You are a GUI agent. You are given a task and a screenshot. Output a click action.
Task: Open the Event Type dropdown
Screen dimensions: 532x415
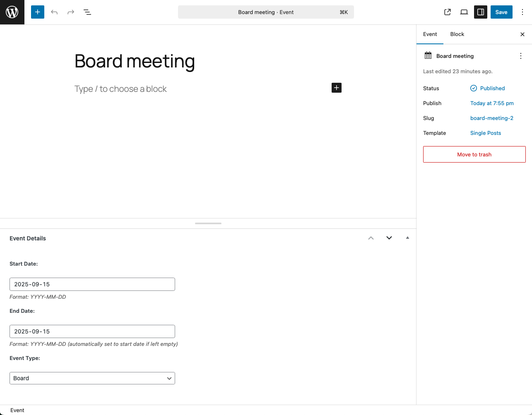(x=92, y=378)
